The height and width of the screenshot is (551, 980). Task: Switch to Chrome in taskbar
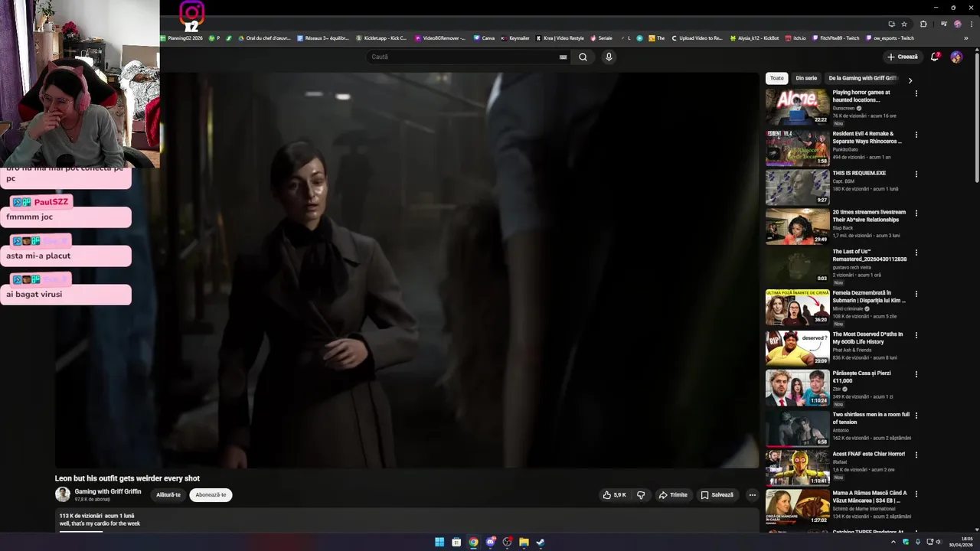point(473,542)
